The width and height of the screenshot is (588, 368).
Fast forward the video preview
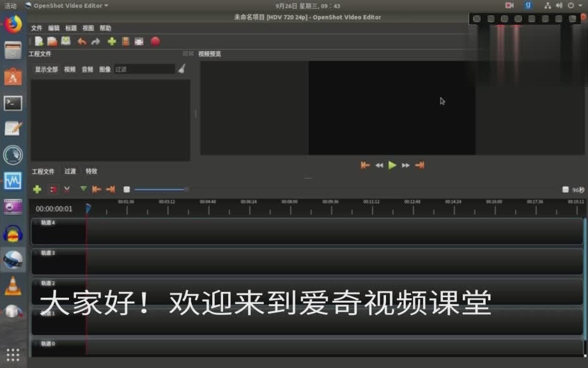pos(406,165)
